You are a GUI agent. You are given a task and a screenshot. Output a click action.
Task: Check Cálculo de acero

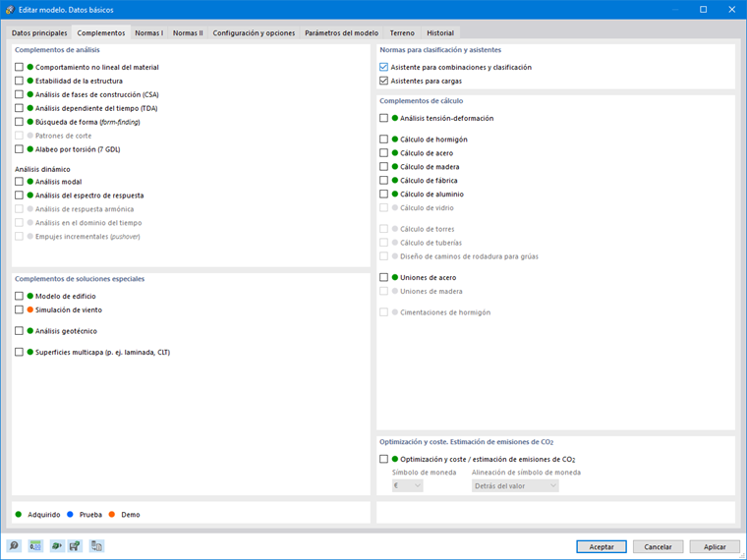(384, 153)
